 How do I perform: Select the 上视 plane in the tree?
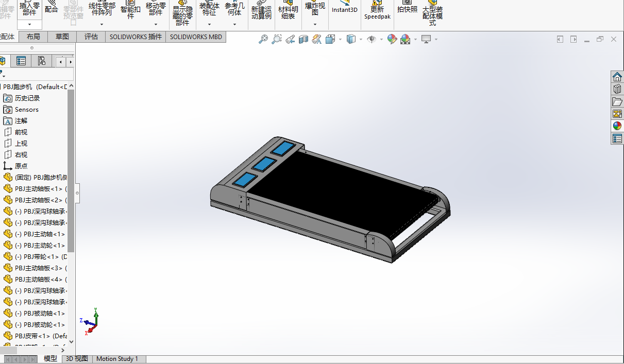[x=21, y=143]
